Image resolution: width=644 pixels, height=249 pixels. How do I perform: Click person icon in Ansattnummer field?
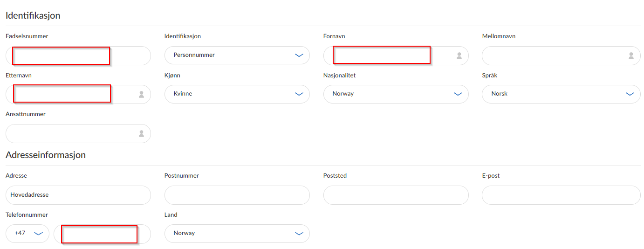tap(141, 133)
